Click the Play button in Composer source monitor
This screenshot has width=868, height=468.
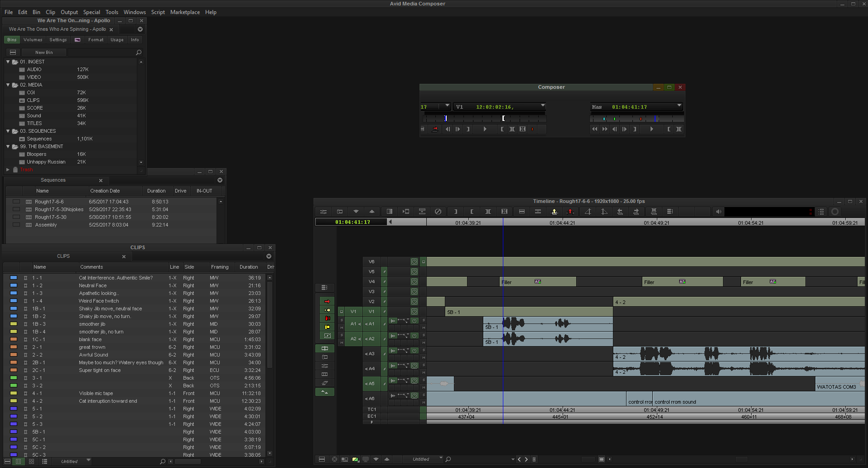(485, 129)
